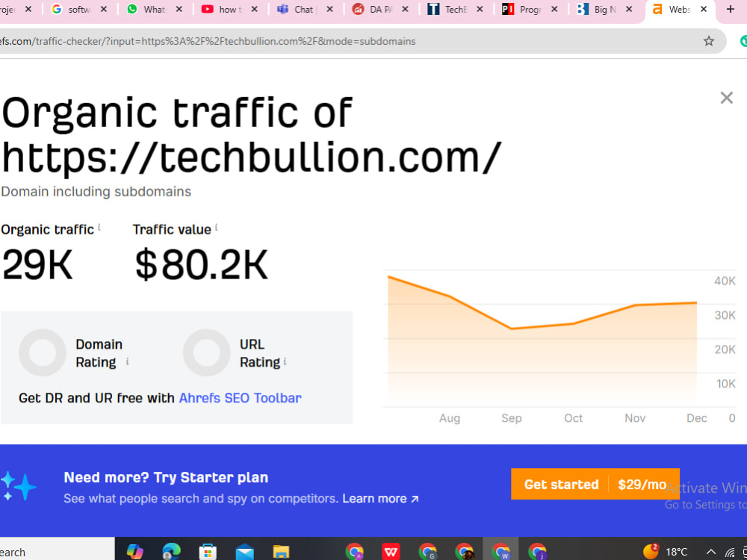Open WPS Office from the taskbar

[x=391, y=552]
